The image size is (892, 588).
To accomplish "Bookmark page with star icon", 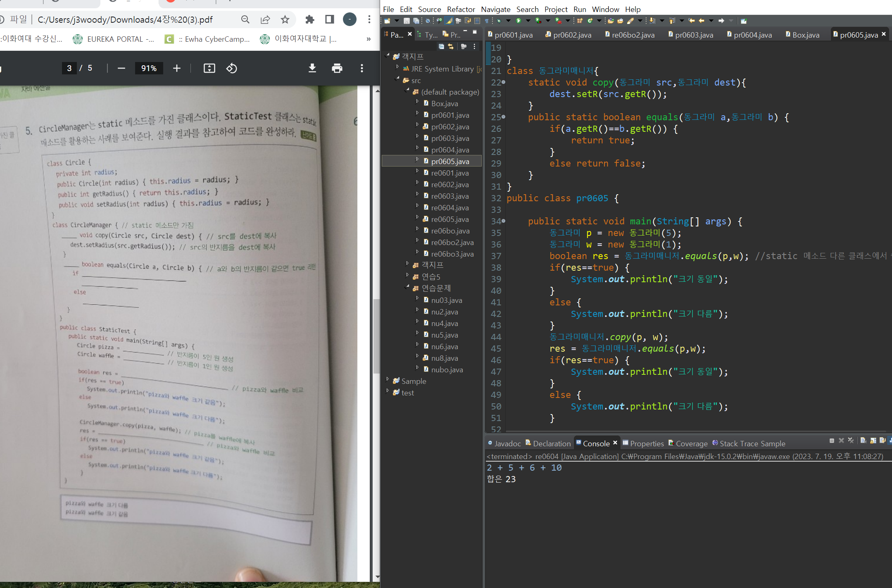I will (285, 19).
